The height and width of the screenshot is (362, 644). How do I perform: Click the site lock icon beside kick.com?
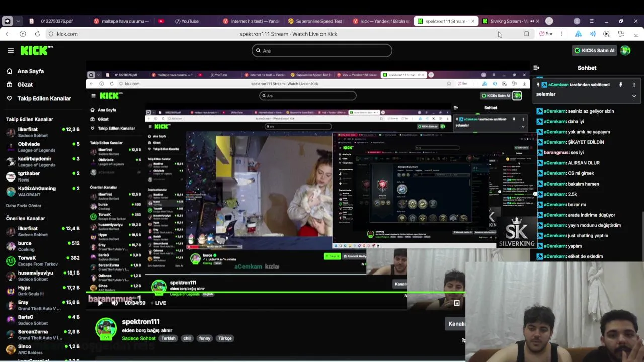51,34
